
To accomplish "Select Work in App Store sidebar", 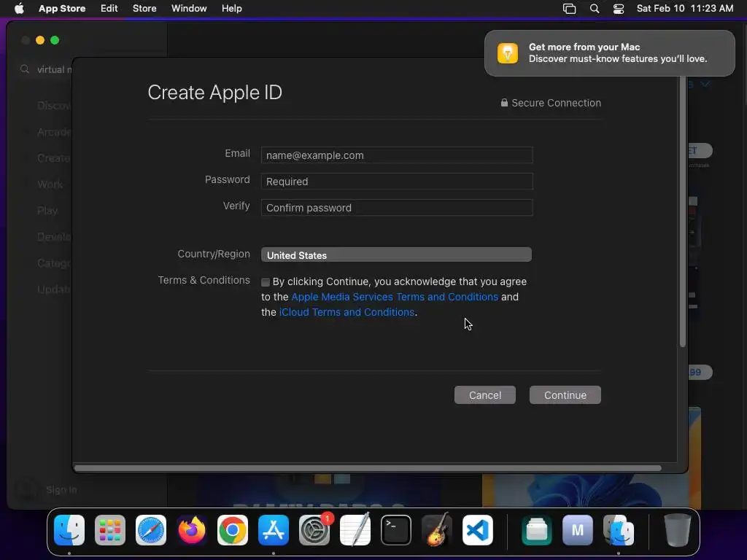I will (50, 184).
